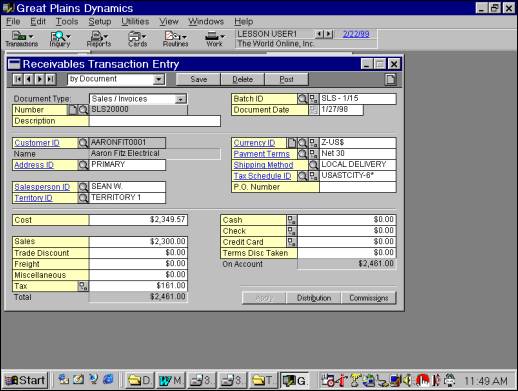Image resolution: width=518 pixels, height=391 pixels.
Task: Open the Routines toolbar palette
Action: 176,39
